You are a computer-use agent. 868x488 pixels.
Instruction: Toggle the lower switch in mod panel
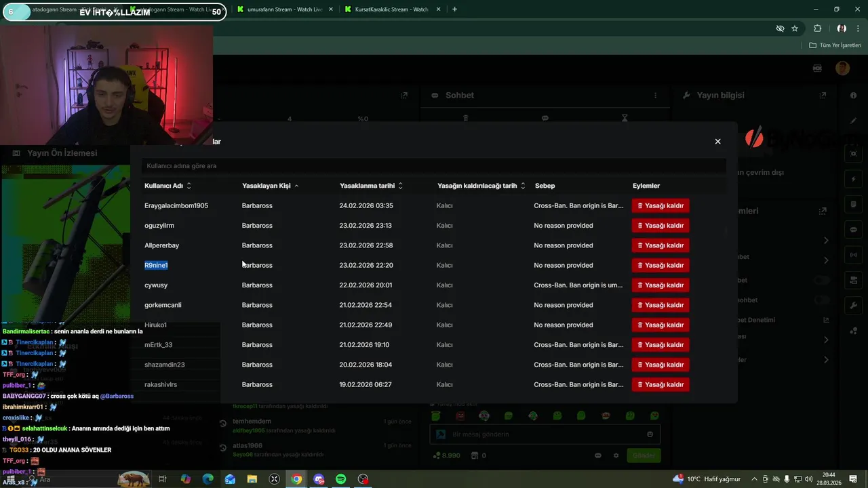[x=822, y=300]
